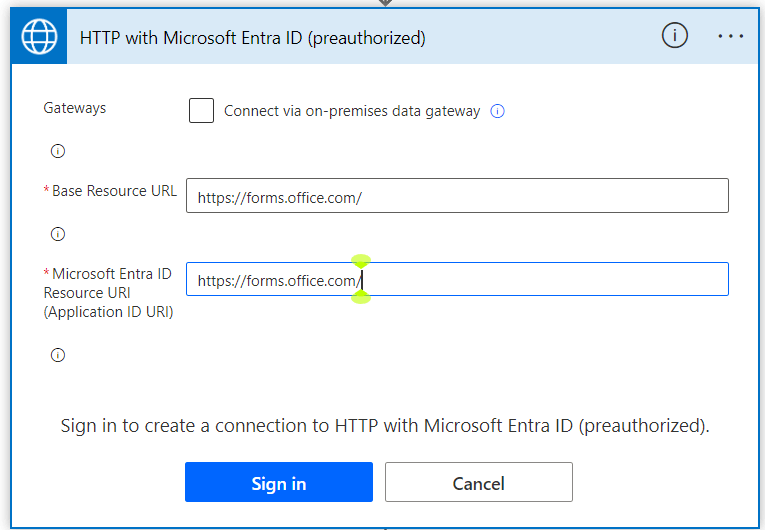This screenshot has width=765, height=530.
Task: Open the three-dots action menu
Action: (x=730, y=36)
